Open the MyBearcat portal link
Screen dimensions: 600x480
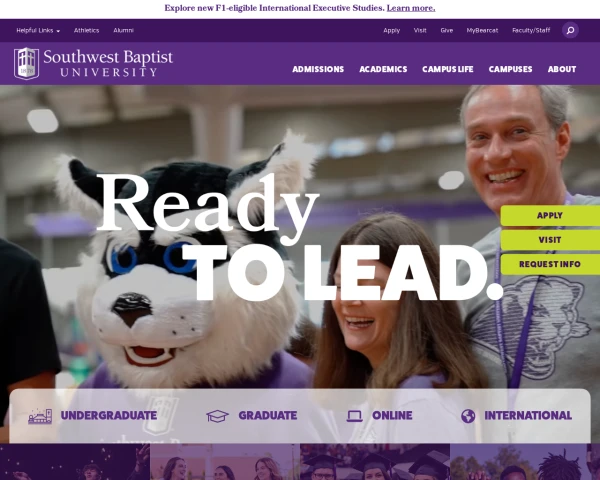tap(481, 30)
